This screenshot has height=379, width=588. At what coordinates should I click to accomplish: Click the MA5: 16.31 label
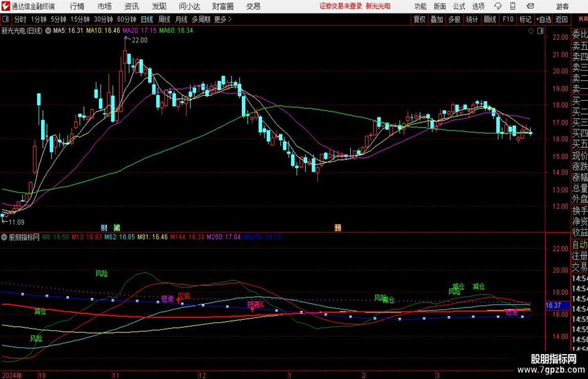point(68,30)
